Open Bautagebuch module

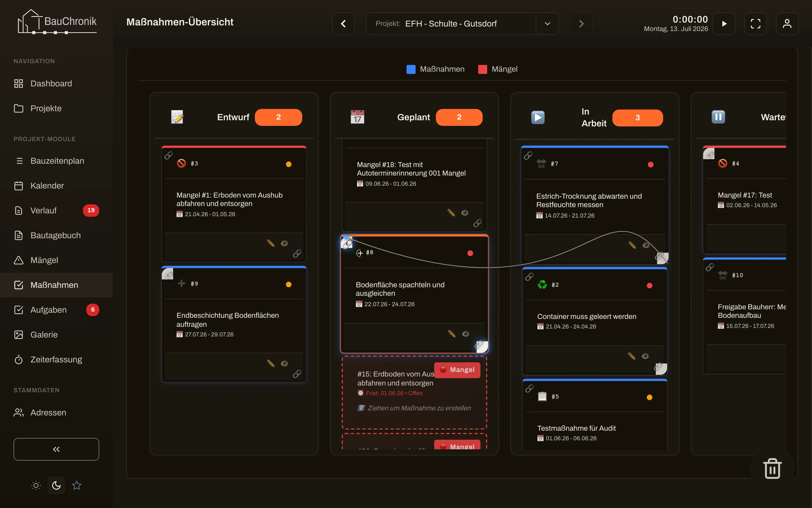[x=56, y=235]
